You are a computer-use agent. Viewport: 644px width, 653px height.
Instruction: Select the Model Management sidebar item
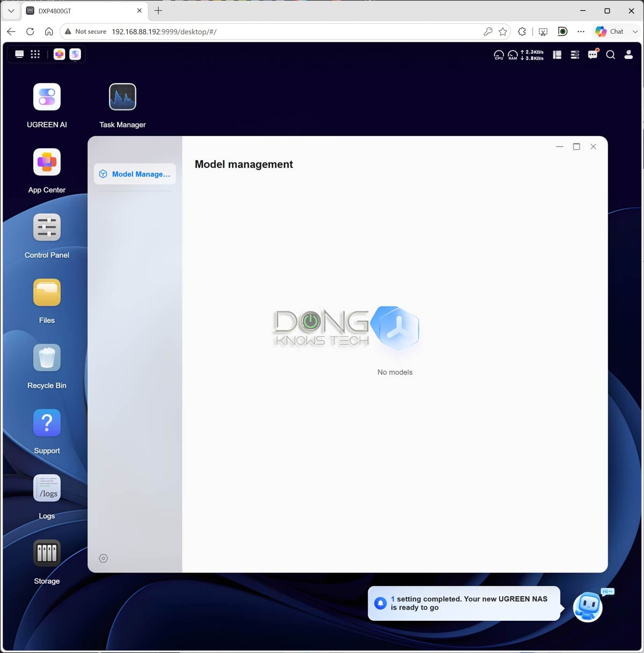135,174
